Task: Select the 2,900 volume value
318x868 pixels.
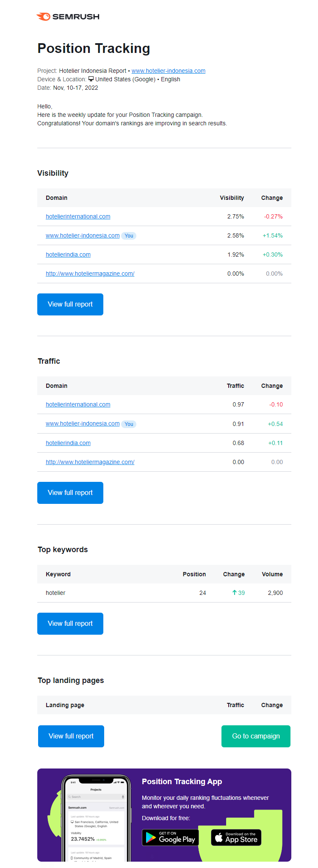Action: click(275, 593)
